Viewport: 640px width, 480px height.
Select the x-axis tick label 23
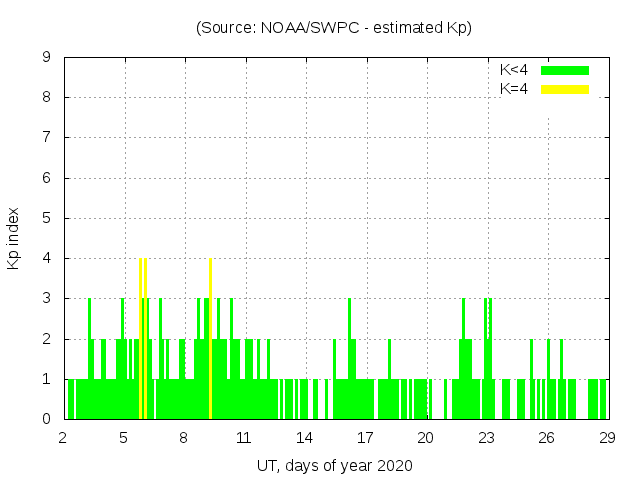(x=486, y=438)
